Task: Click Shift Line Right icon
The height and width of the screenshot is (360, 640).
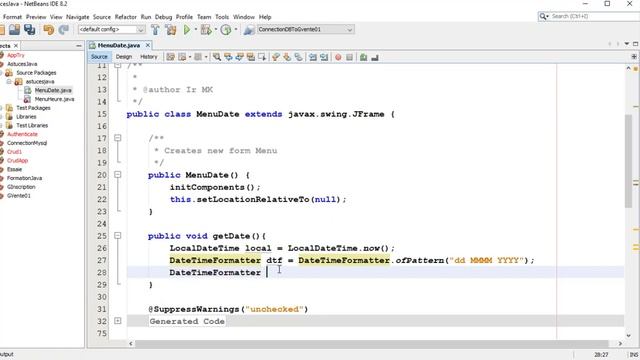Action: pyautogui.click(x=324, y=57)
